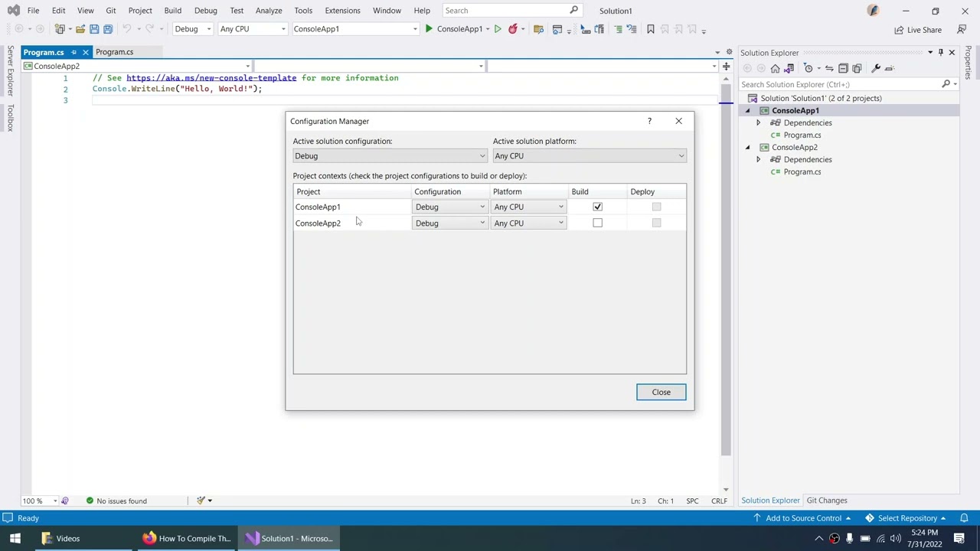Expand Dependencies under ConsoleApp2
The image size is (980, 551).
(x=759, y=160)
